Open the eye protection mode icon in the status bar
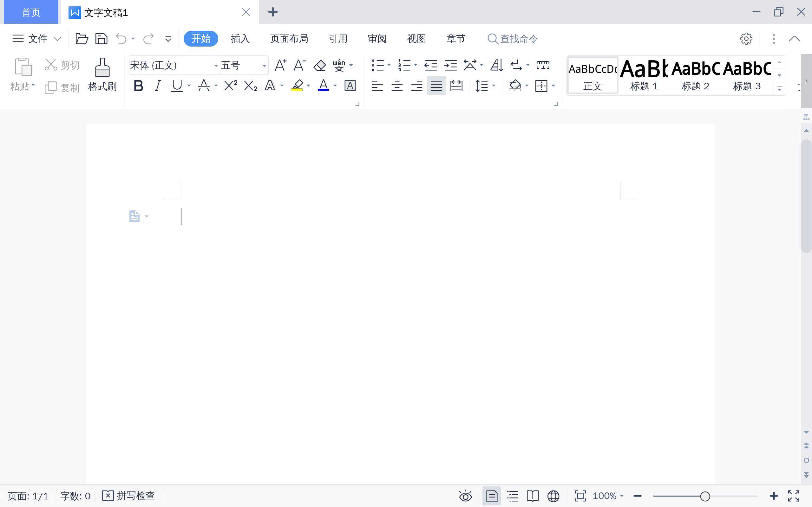This screenshot has height=507, width=812. (x=465, y=496)
